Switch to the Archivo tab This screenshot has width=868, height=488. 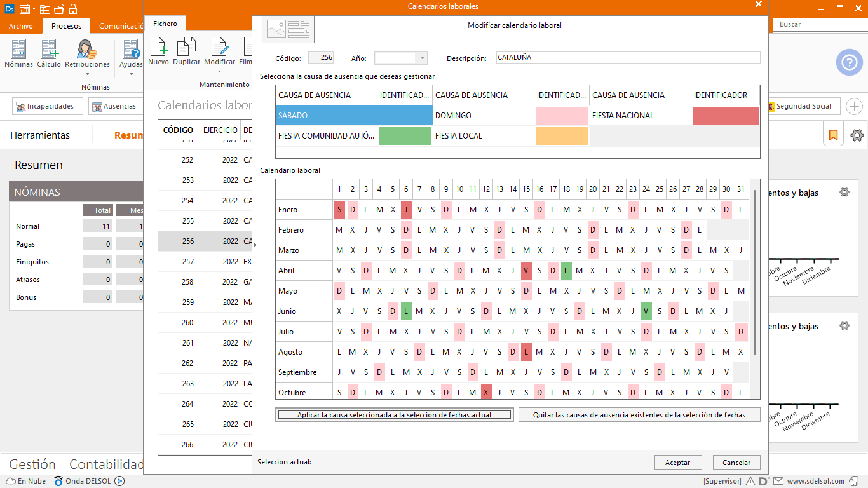point(21,26)
